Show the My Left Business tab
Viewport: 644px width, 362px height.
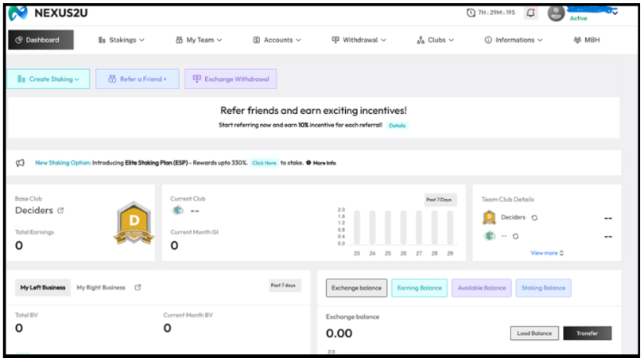pyautogui.click(x=41, y=287)
